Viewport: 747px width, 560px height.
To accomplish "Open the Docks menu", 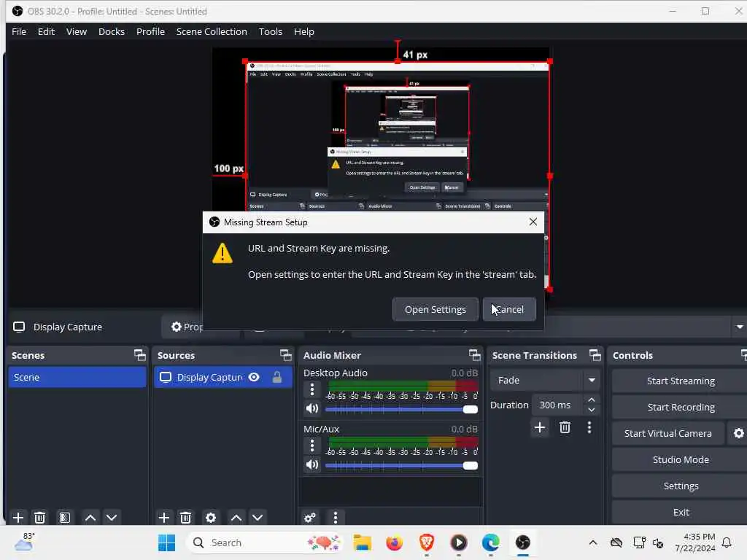I will coord(112,31).
